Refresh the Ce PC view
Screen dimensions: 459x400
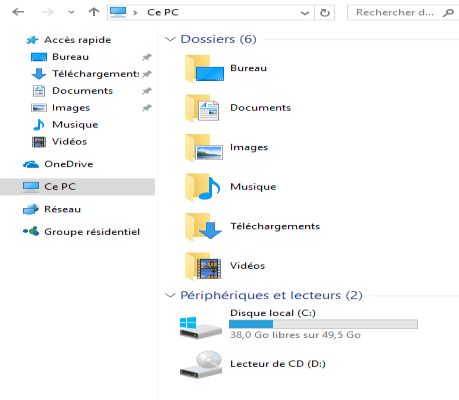tap(325, 13)
